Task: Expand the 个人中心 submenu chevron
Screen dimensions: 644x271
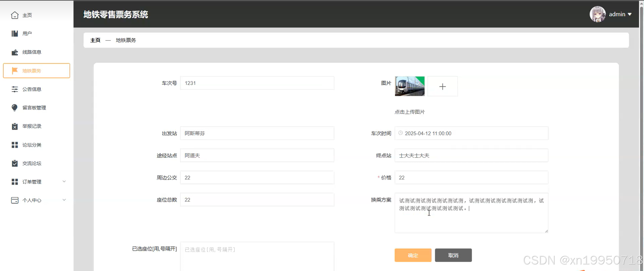Action: click(x=64, y=200)
